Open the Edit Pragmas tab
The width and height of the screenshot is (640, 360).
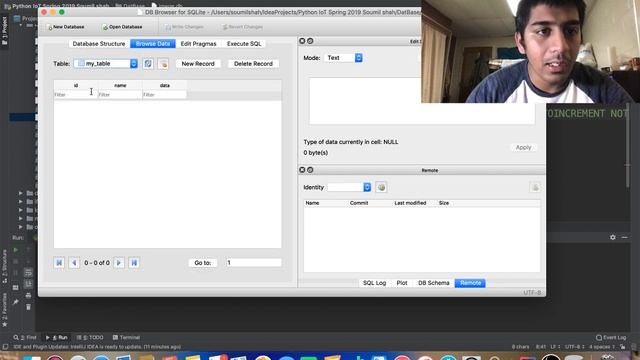click(198, 44)
